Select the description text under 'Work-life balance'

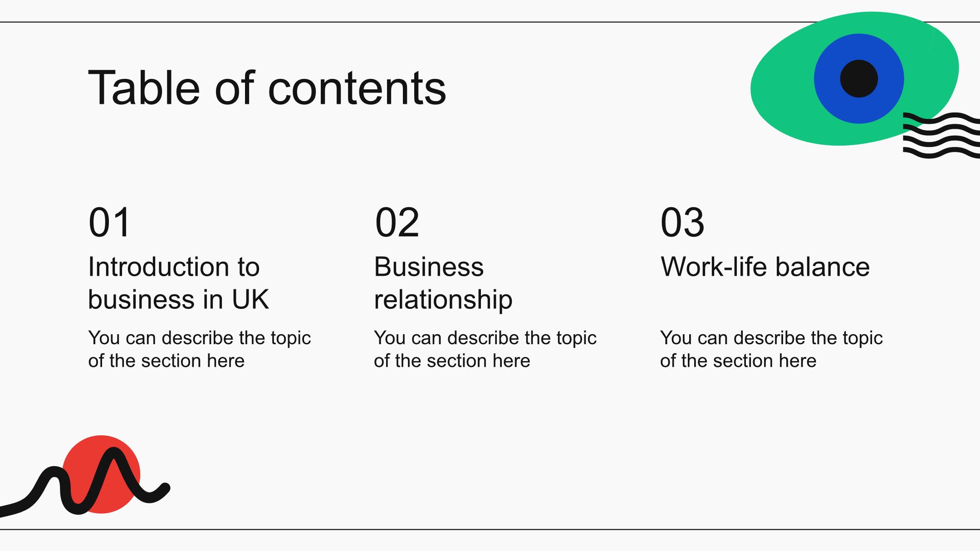click(x=771, y=349)
